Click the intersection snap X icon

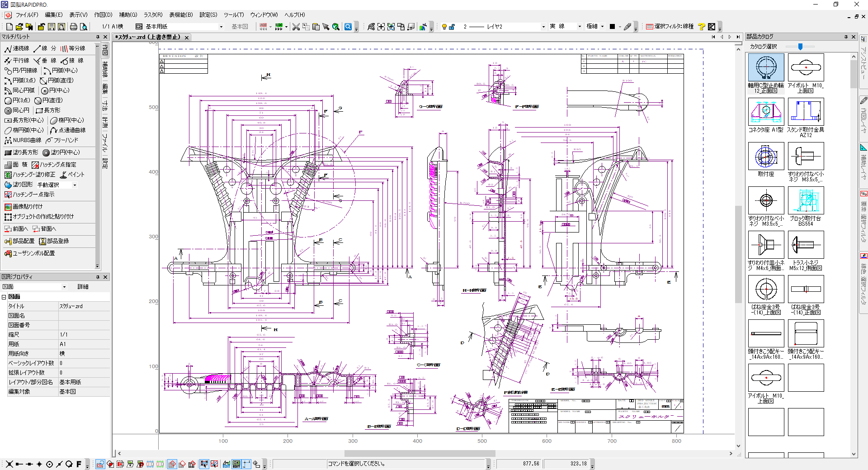pyautogui.click(x=9, y=464)
